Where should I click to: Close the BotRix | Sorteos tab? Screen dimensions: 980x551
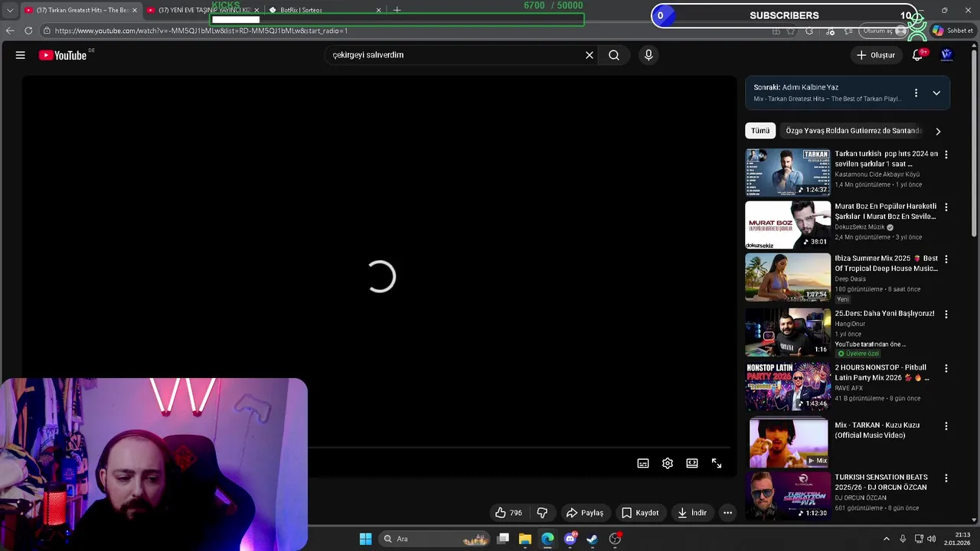click(378, 10)
